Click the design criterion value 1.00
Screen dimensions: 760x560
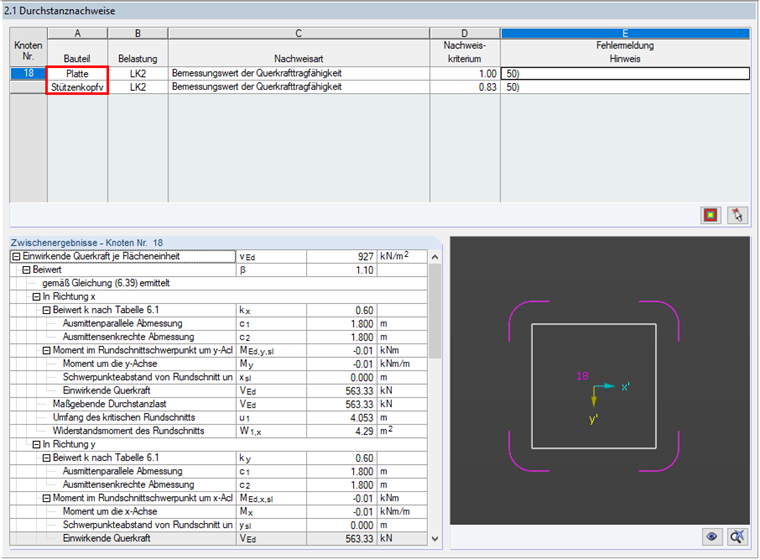[x=465, y=74]
